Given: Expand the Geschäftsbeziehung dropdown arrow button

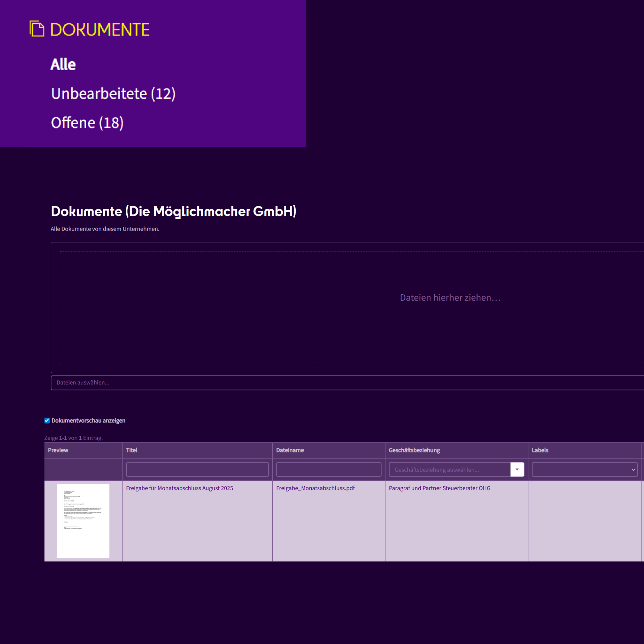Looking at the screenshot, I should pyautogui.click(x=517, y=469).
